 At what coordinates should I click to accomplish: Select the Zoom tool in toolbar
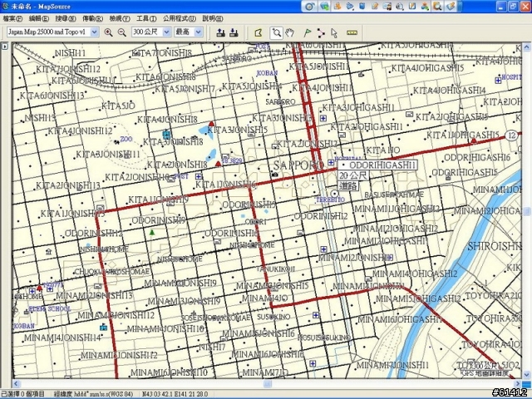click(x=277, y=32)
